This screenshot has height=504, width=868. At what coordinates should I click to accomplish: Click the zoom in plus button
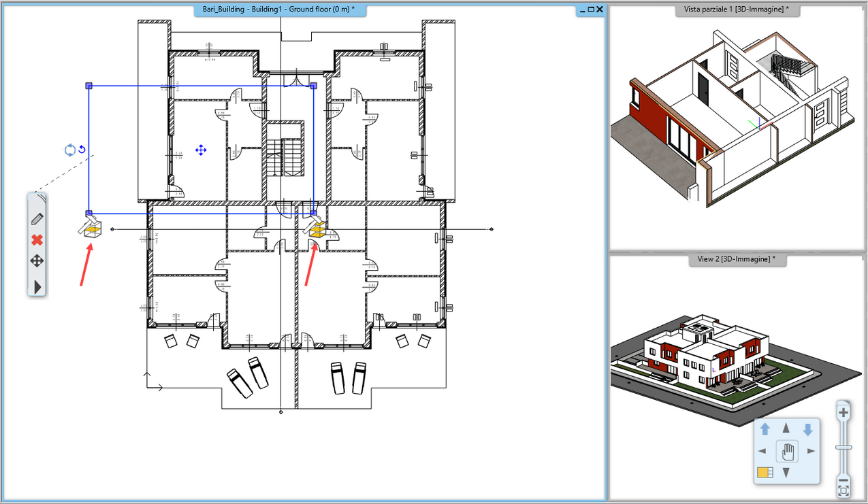pyautogui.click(x=843, y=412)
